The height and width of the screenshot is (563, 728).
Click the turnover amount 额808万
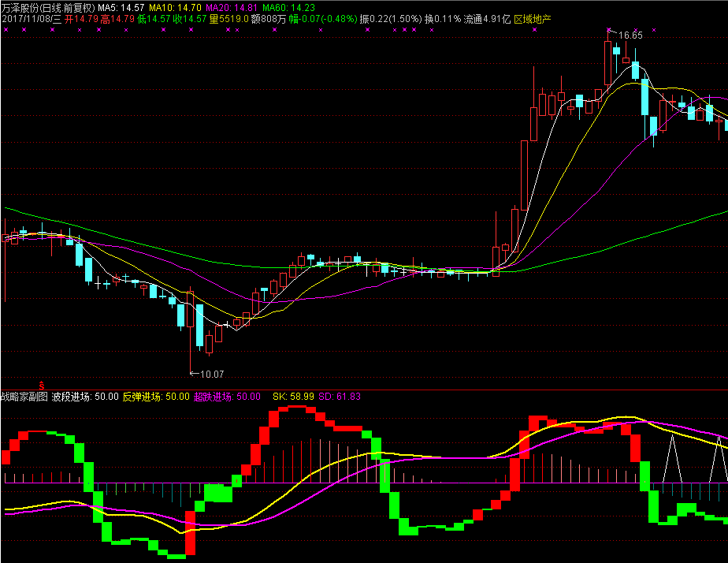point(269,19)
